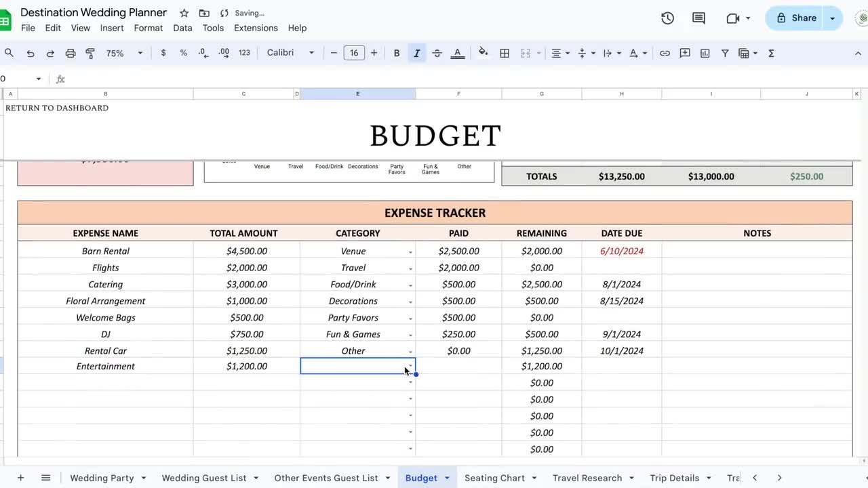Insert link using chain icon
Viewport: 868px width, 488px height.
click(x=665, y=53)
